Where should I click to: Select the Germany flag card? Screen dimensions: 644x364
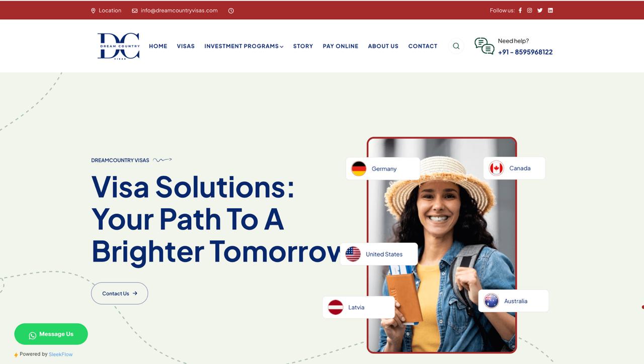coord(383,168)
